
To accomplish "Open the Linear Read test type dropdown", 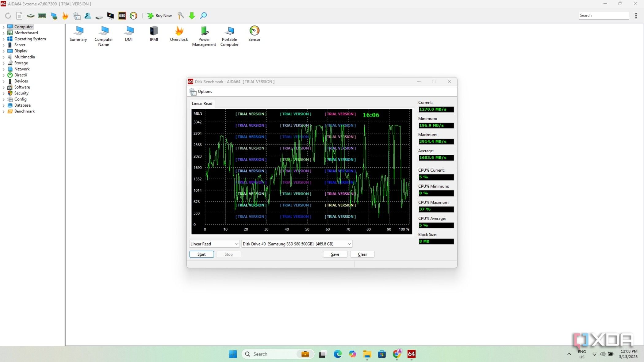I will (214, 244).
